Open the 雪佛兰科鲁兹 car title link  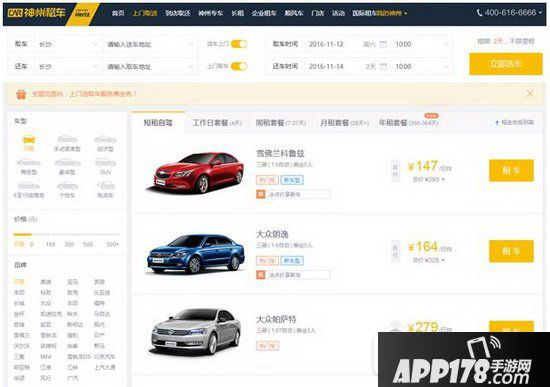pos(280,153)
